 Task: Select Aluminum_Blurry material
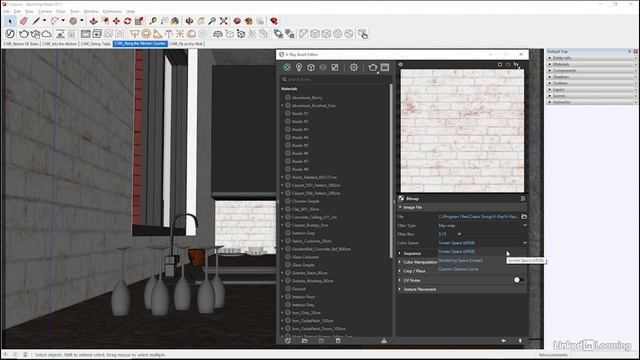pyautogui.click(x=307, y=98)
